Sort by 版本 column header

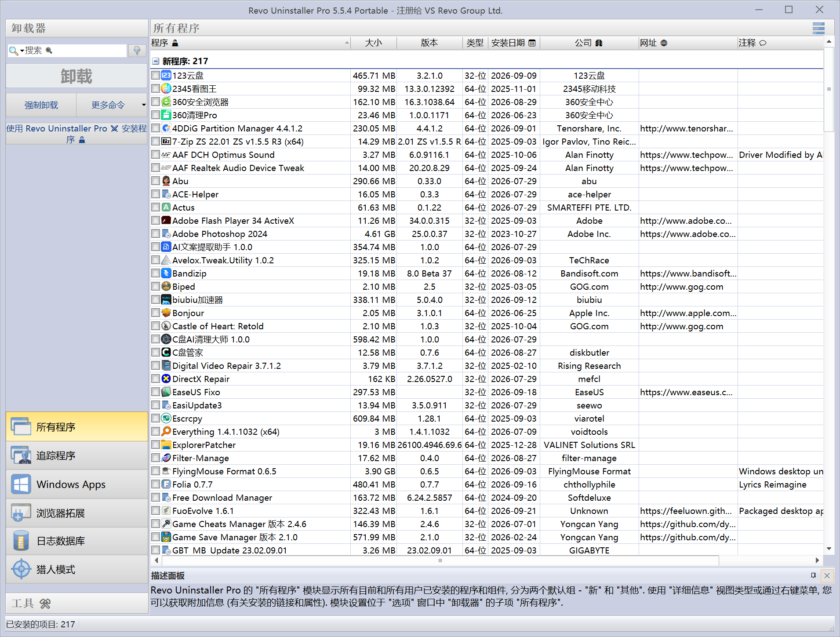tap(429, 43)
